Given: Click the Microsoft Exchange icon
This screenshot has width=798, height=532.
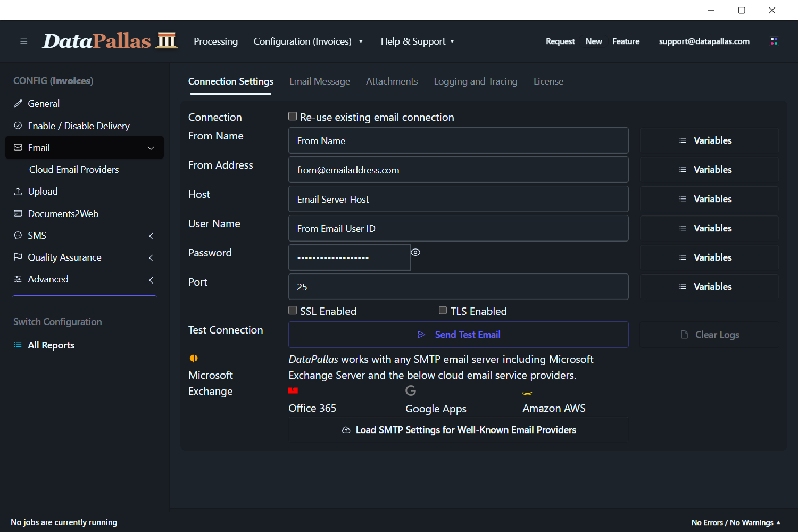Looking at the screenshot, I should [x=194, y=358].
